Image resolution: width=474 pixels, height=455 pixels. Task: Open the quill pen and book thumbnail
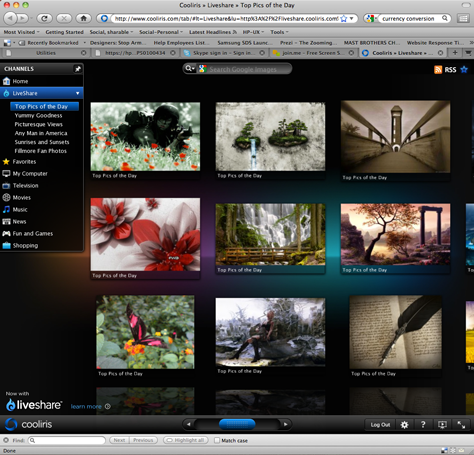(396, 332)
